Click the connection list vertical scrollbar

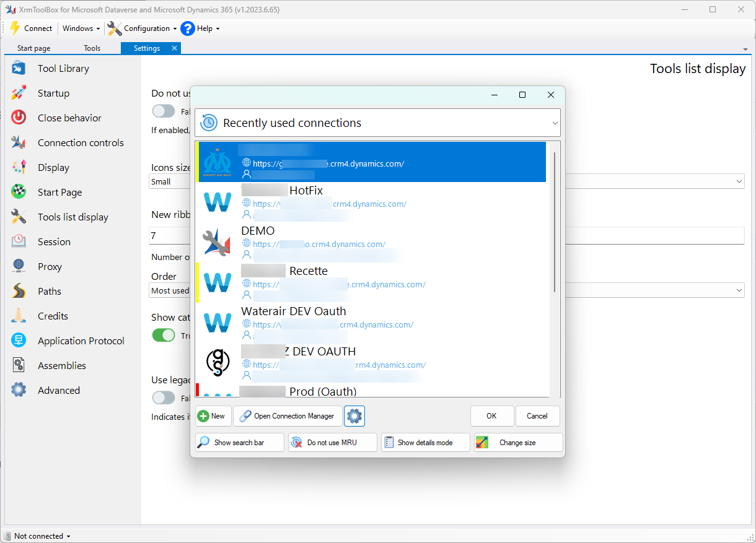point(555,222)
